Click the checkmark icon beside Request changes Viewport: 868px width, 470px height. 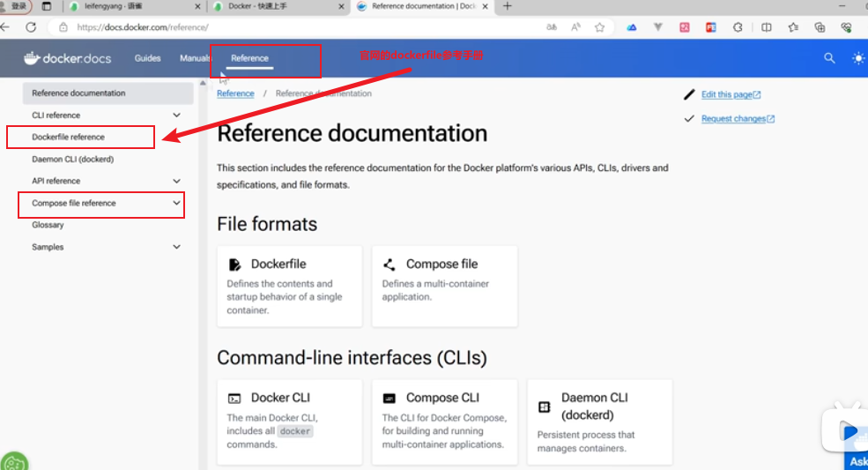(689, 119)
